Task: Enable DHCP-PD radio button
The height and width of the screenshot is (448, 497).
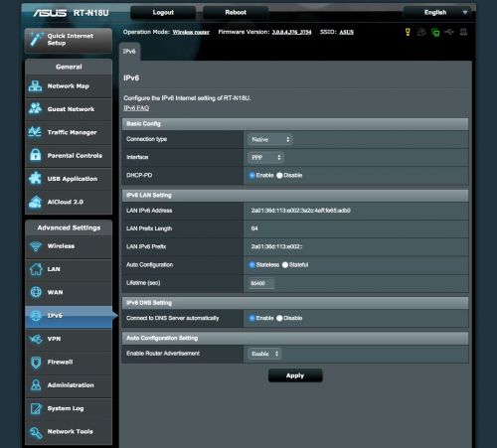Action: click(251, 175)
